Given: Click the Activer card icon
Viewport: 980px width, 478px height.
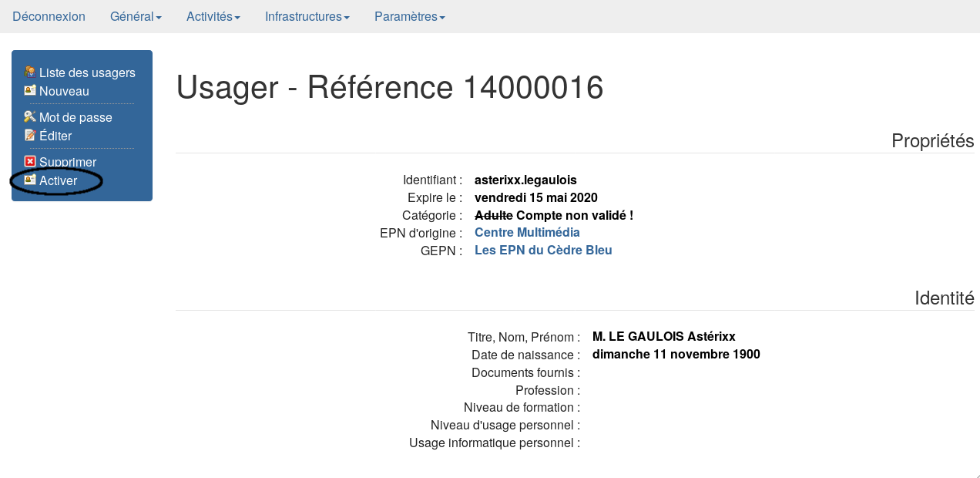Looking at the screenshot, I should (30, 180).
